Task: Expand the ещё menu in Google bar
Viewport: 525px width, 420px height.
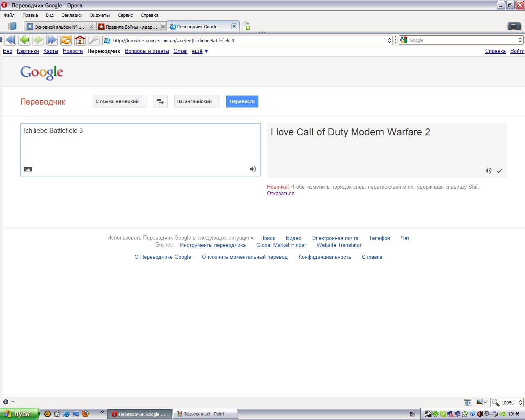Action: pos(200,51)
